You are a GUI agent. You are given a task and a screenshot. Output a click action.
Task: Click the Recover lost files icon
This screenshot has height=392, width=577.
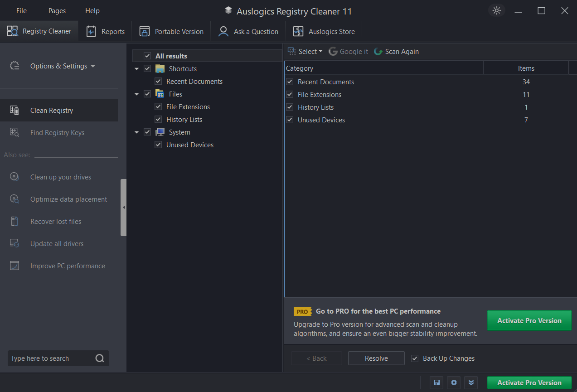[x=15, y=222]
